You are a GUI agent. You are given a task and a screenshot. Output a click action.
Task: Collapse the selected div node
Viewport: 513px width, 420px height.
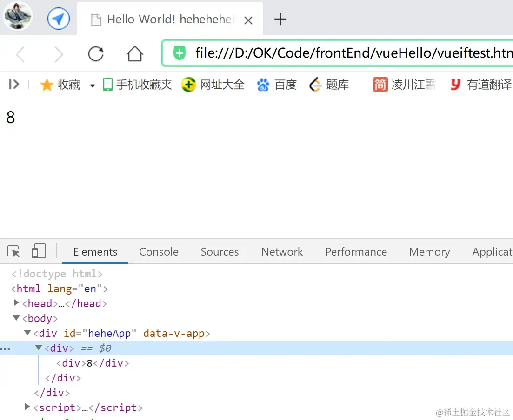39,348
